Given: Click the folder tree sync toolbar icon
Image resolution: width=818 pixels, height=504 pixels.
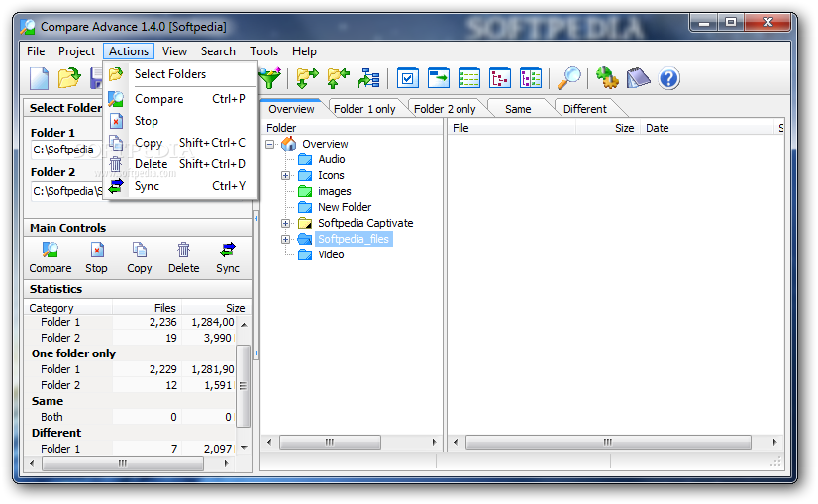Looking at the screenshot, I should point(368,78).
